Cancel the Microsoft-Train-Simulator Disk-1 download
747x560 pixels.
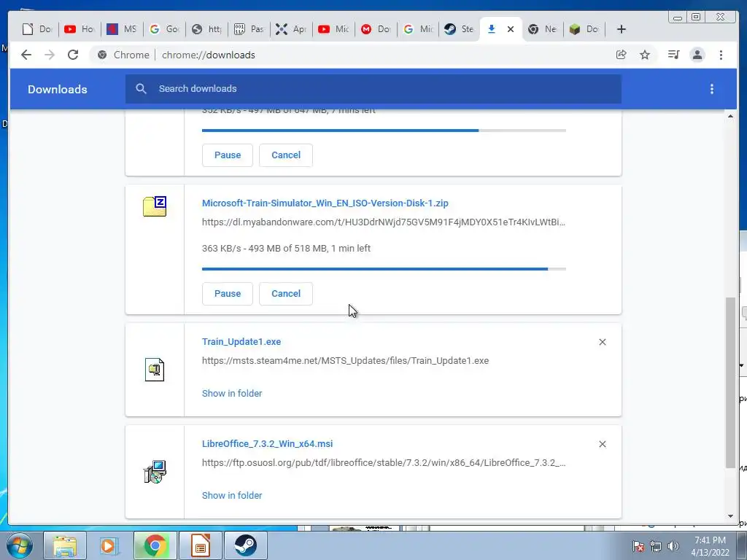click(286, 294)
